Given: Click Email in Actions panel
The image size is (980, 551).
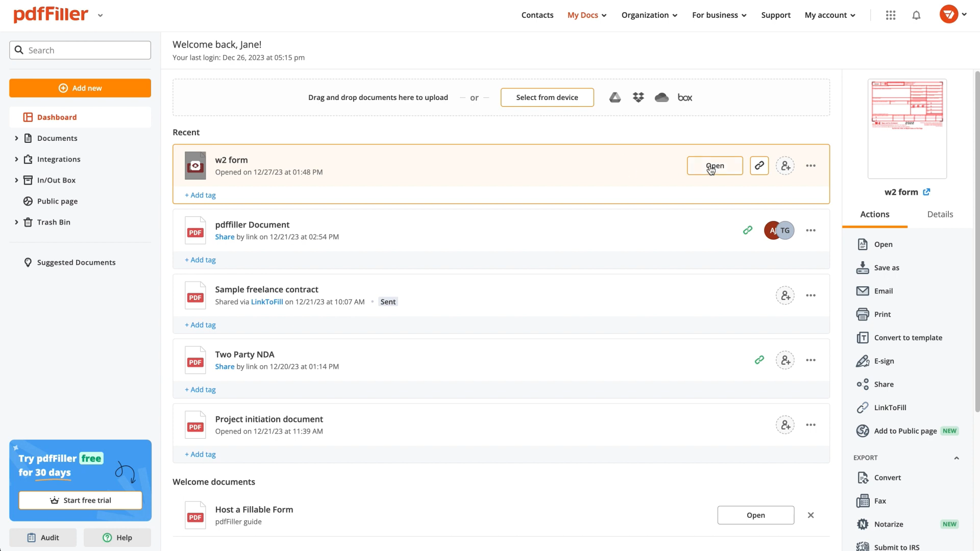Looking at the screenshot, I should 875,291.
